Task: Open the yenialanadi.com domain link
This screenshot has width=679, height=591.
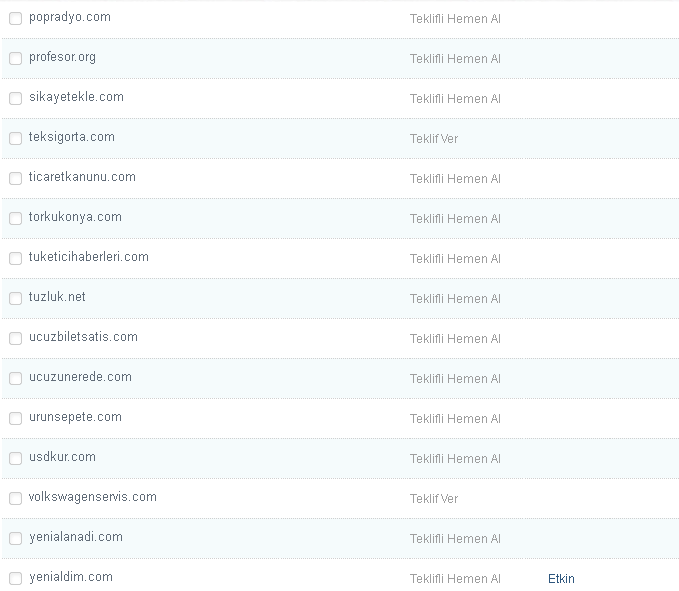Action: (76, 537)
